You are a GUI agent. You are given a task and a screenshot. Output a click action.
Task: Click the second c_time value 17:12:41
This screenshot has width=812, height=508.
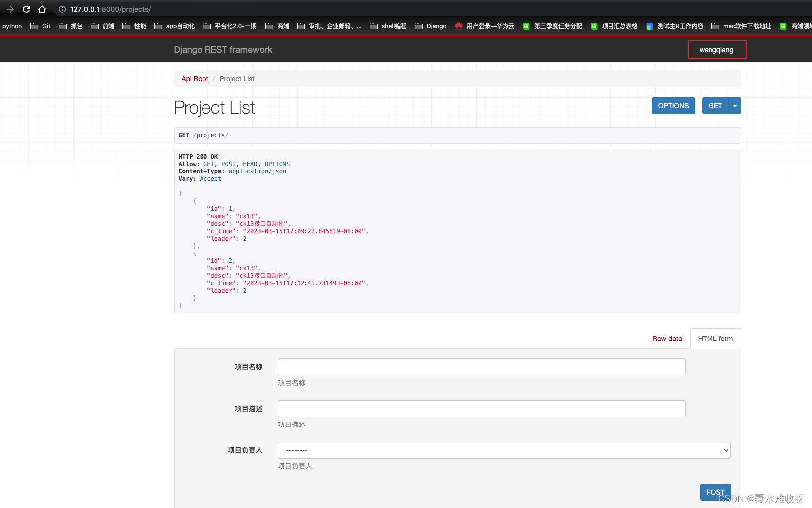click(304, 283)
